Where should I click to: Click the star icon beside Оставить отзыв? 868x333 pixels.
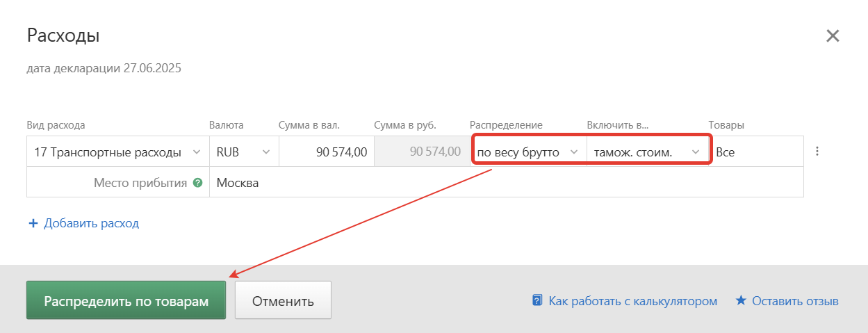(x=741, y=301)
